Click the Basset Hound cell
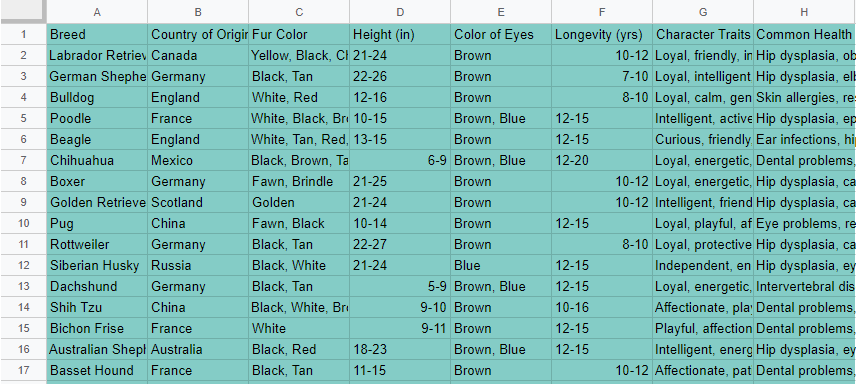The image size is (856, 384). 97,370
